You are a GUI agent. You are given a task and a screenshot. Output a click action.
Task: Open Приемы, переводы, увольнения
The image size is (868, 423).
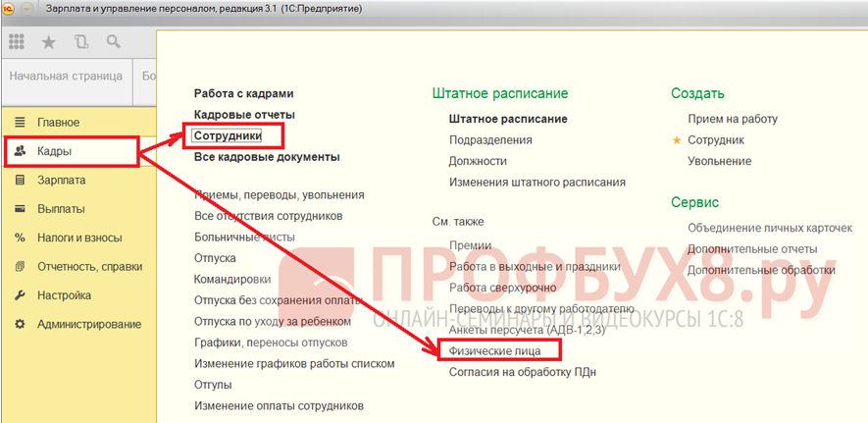click(279, 195)
